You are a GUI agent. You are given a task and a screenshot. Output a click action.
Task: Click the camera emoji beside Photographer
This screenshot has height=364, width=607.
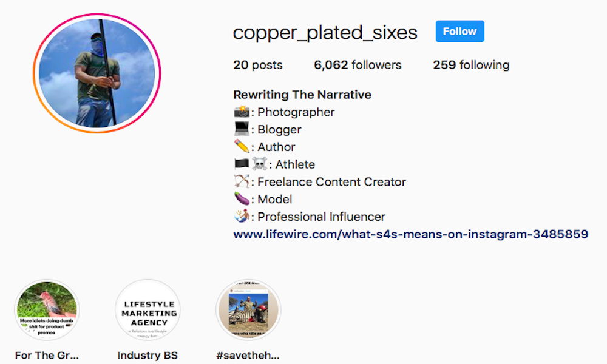(242, 112)
